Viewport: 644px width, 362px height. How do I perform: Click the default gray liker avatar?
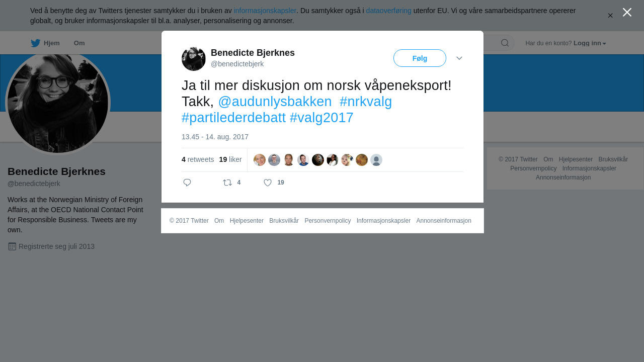tap(376, 160)
